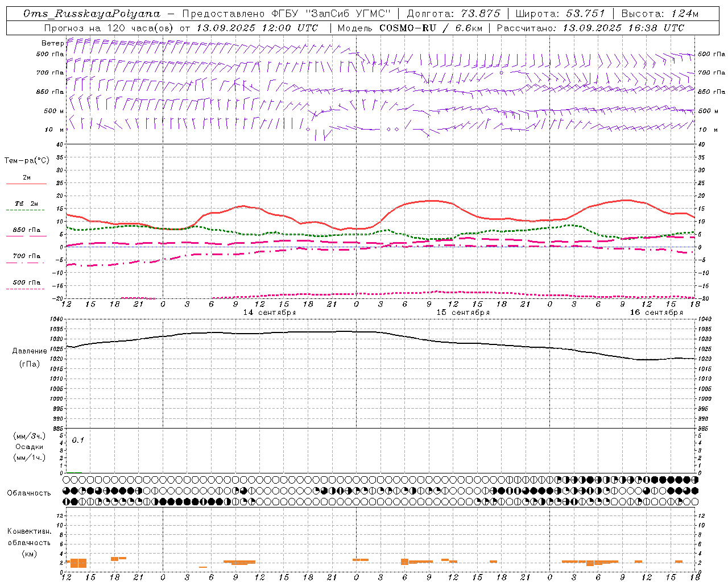Viewport: 728px width, 582px height.
Task: Click the date label 15 сентября
Action: pyautogui.click(x=463, y=313)
